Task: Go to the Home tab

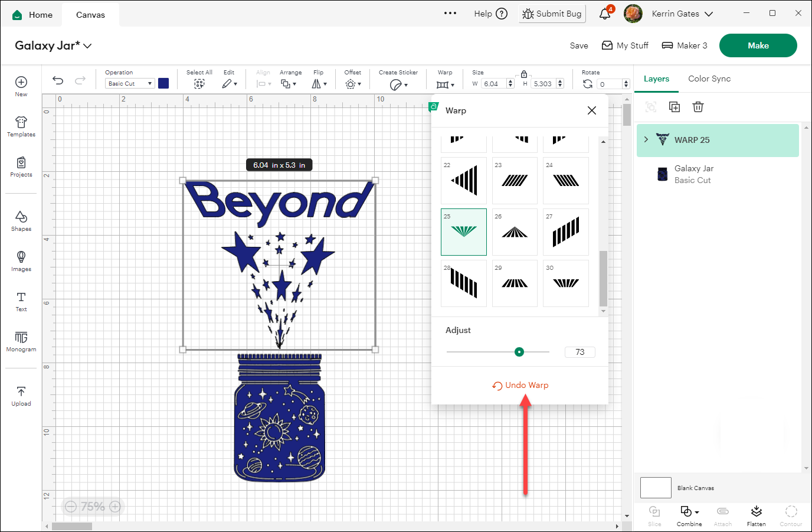Action: click(x=32, y=14)
